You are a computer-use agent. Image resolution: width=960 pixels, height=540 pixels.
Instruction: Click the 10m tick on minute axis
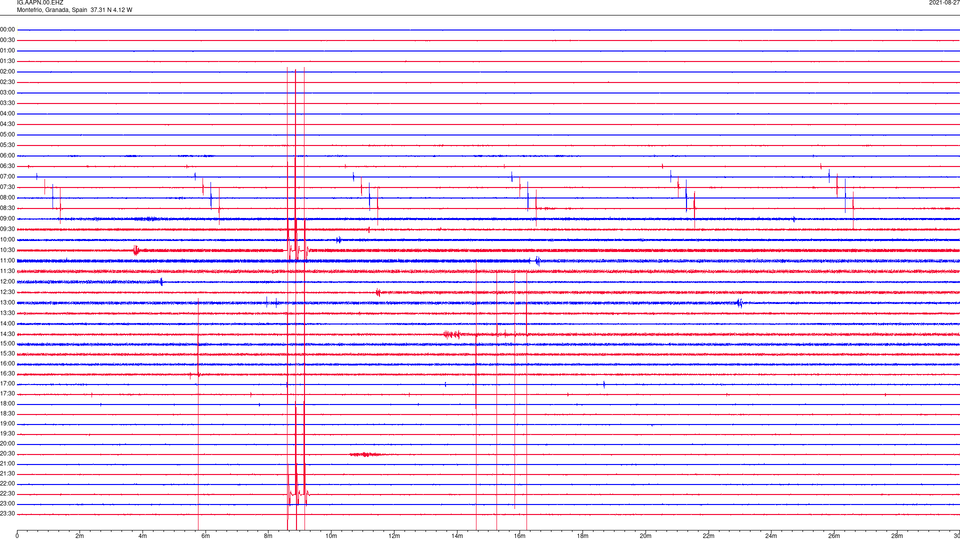click(x=331, y=536)
